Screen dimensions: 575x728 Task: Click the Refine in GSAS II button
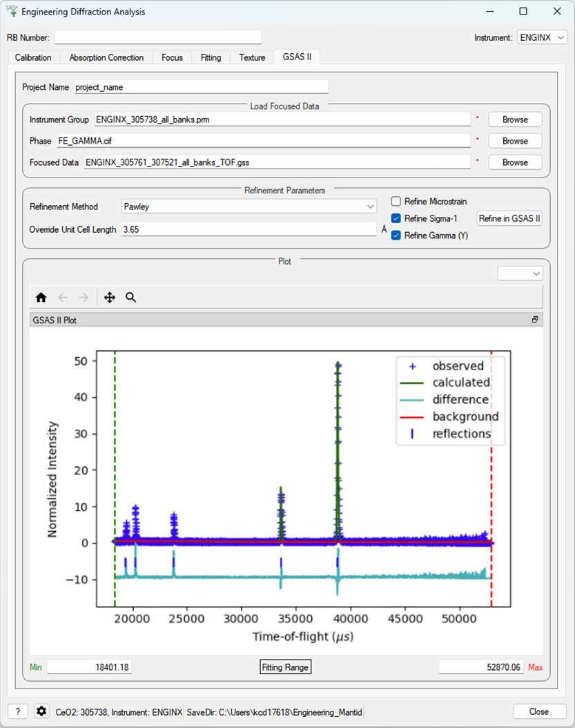coord(510,218)
